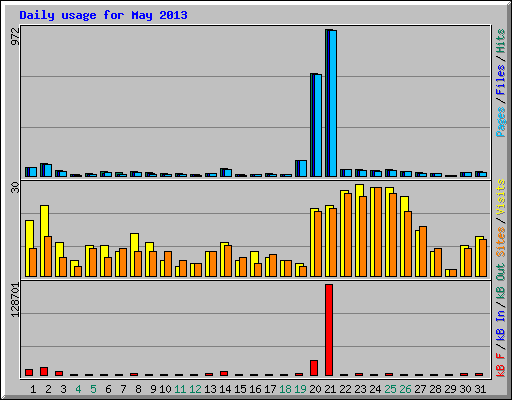Select the yellow visits bar for day 2
The image size is (512, 400).
(x=44, y=241)
